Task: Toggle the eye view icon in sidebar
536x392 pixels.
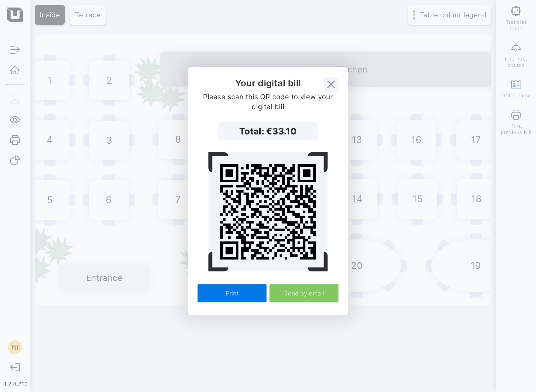Action: click(15, 120)
